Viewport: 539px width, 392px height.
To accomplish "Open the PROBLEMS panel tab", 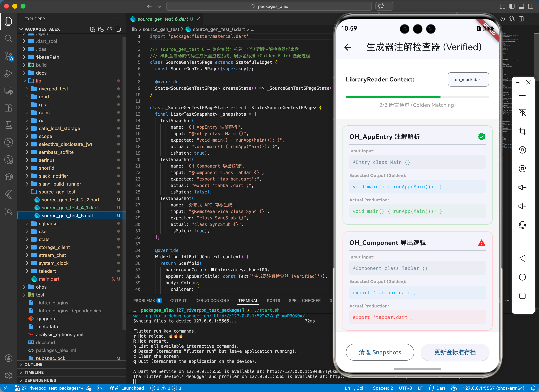I will click(144, 300).
